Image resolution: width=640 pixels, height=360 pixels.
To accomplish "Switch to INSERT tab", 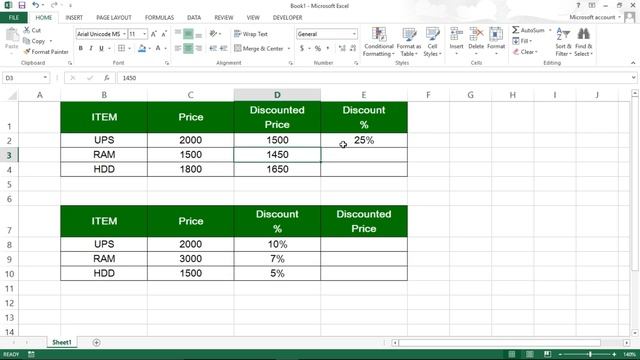I will click(x=74, y=18).
